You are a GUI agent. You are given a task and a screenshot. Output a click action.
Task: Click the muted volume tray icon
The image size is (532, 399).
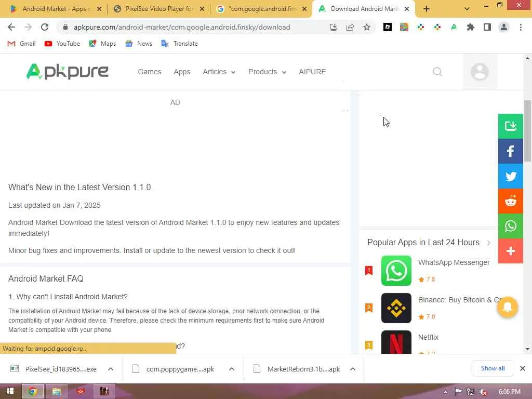coord(483,392)
